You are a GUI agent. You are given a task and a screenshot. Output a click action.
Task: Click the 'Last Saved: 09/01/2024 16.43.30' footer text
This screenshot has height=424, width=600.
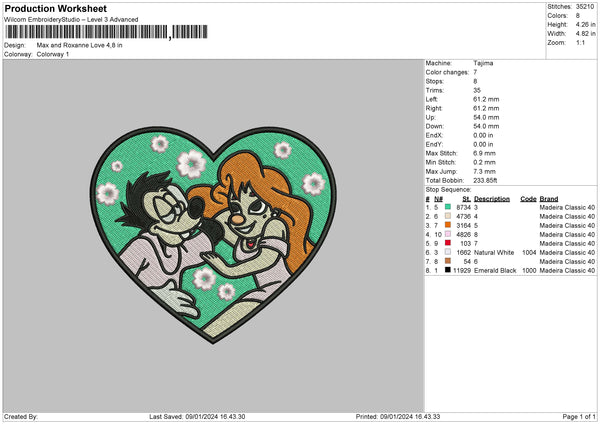197,417
